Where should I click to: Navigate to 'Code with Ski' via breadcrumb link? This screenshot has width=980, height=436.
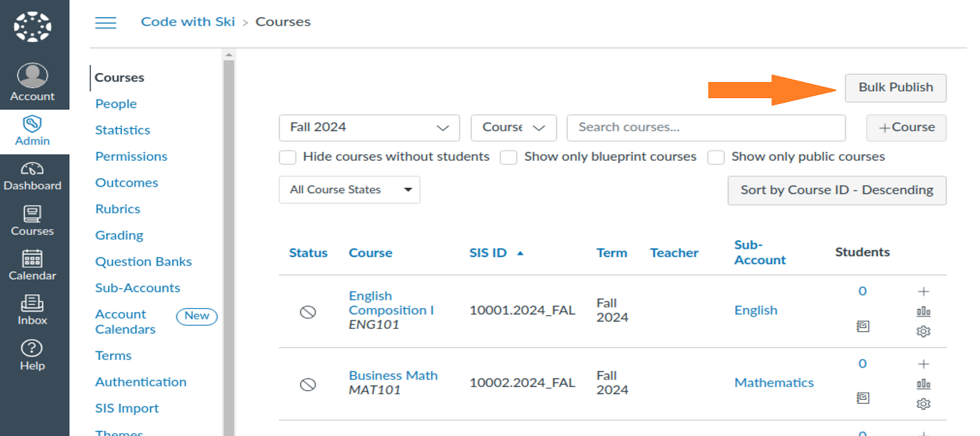187,21
